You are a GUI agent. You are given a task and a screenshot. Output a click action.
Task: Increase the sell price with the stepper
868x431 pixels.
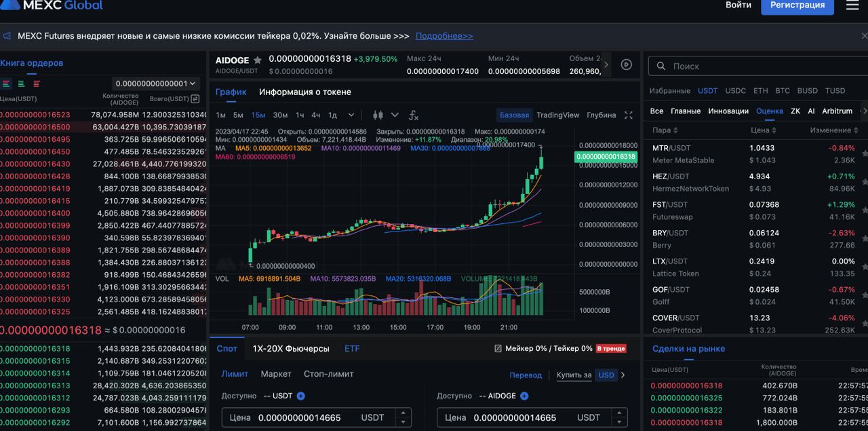point(620,413)
